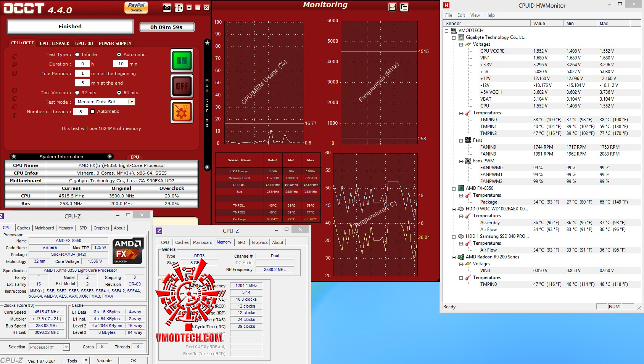Click the CPU tab under System Information
The height and width of the screenshot is (364, 644).
tap(135, 157)
